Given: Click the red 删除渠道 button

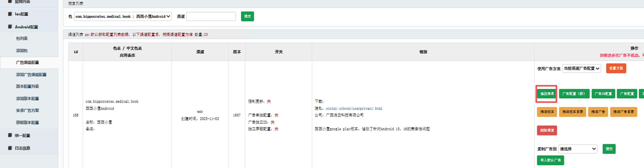Looking at the screenshot, I should click(547, 130).
